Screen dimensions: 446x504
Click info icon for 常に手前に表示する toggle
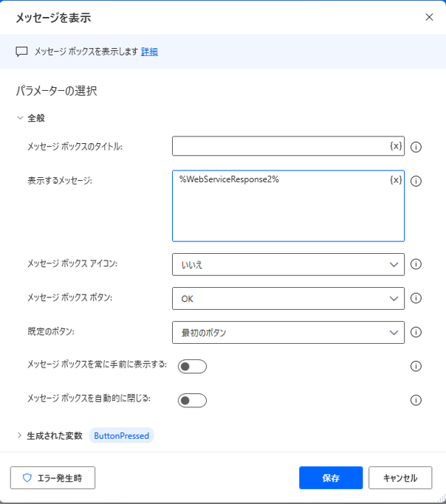[x=416, y=366]
